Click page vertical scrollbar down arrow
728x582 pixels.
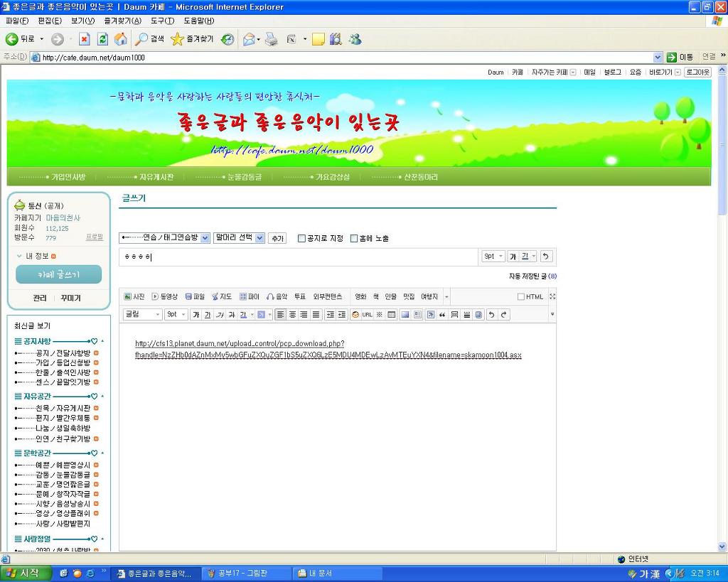pyautogui.click(x=722, y=546)
